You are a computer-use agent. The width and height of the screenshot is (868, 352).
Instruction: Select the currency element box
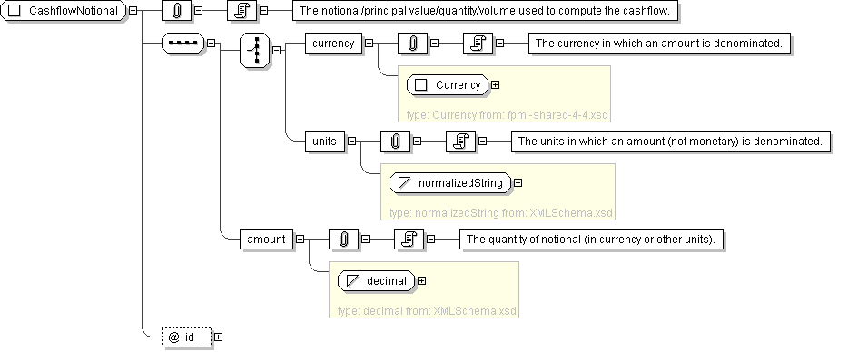click(x=333, y=44)
